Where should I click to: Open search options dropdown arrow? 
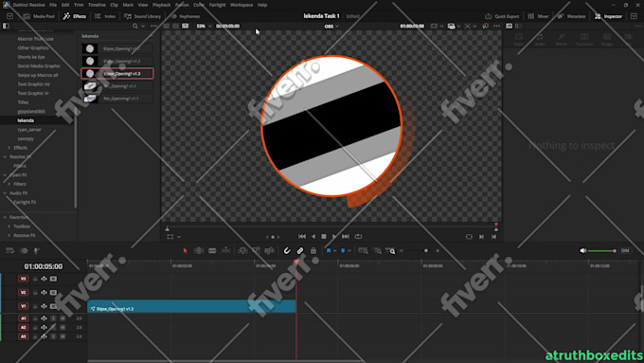[x=143, y=26]
